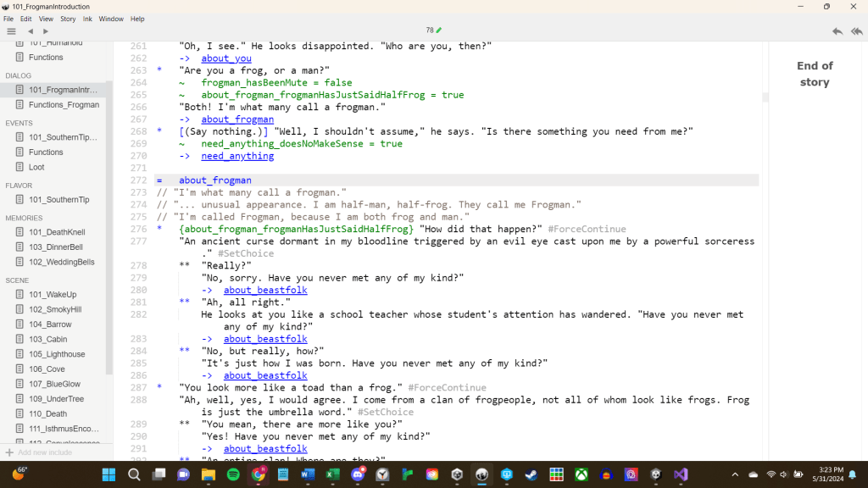Screen dimensions: 868x488
Task: Click the navigate back arrow in toolbar
Action: (31, 31)
